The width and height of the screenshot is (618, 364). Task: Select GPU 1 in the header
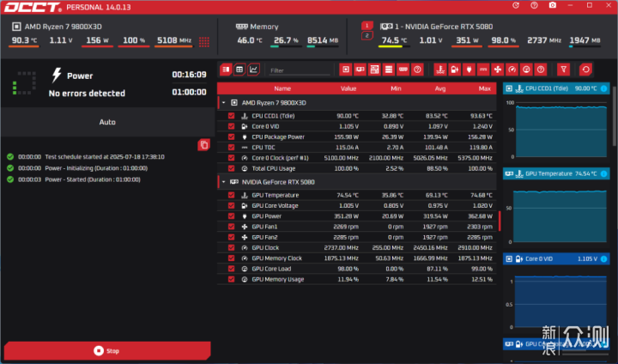(367, 26)
